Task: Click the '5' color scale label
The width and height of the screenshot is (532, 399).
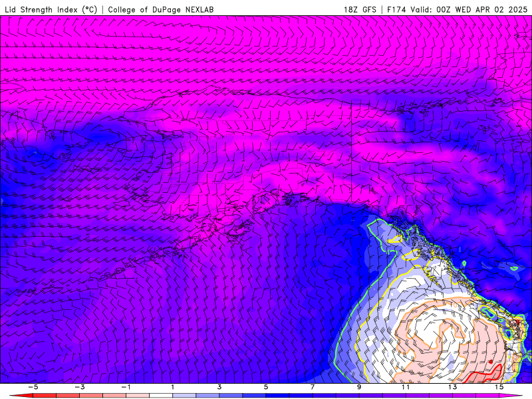Action: click(x=265, y=387)
